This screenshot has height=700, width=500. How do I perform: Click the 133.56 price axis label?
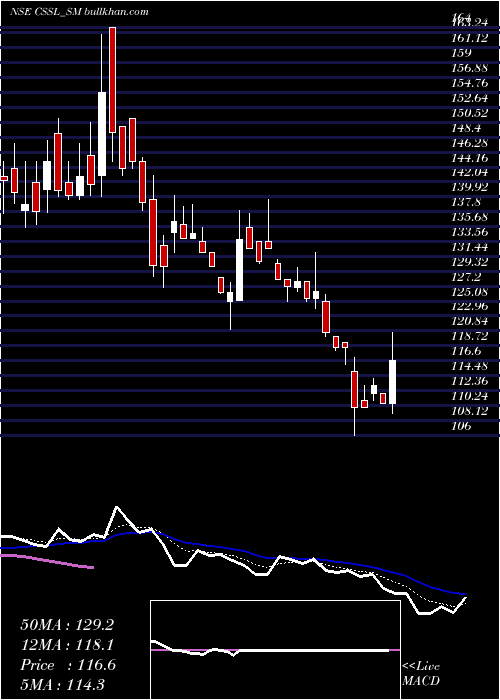[x=470, y=232]
